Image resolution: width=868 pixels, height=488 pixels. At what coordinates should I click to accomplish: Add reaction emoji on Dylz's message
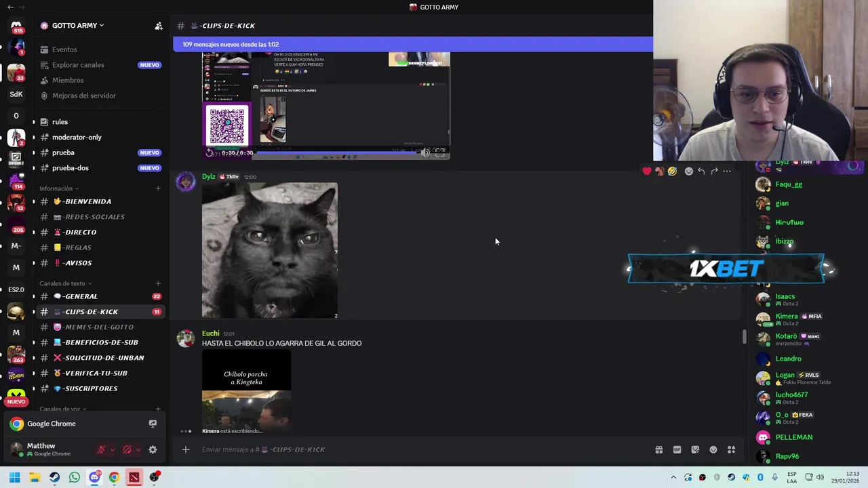[688, 171]
